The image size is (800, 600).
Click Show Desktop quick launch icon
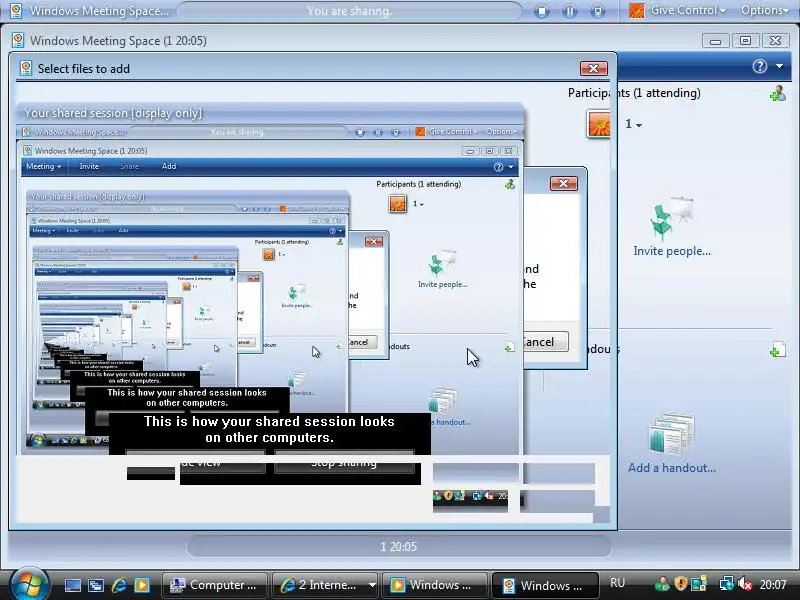[72, 586]
